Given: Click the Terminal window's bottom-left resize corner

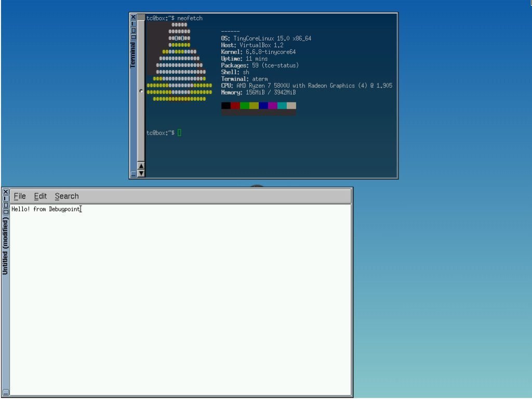Looking at the screenshot, I should click(134, 174).
